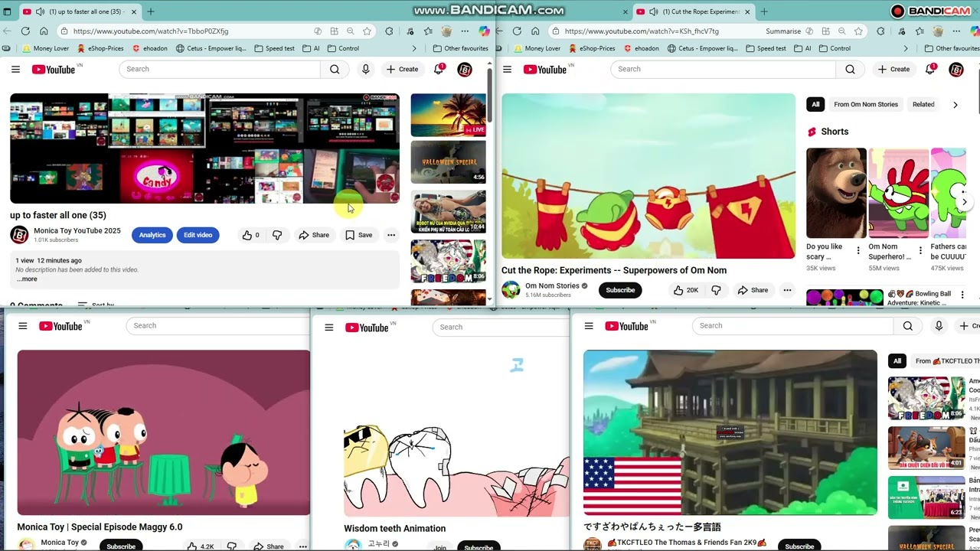
Task: Open the Om Nom Stories channel name
Action: click(552, 286)
